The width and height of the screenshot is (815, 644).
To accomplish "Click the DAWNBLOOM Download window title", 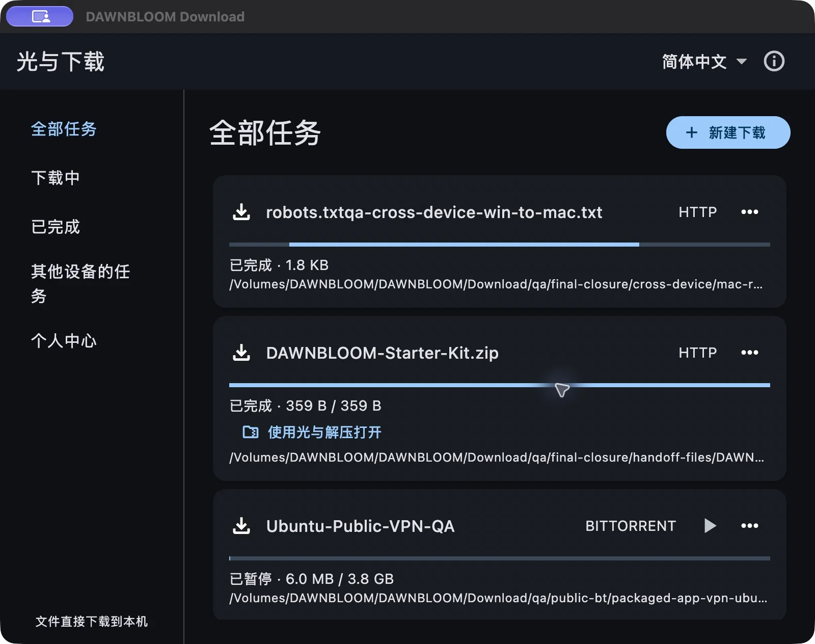I will pyautogui.click(x=165, y=17).
